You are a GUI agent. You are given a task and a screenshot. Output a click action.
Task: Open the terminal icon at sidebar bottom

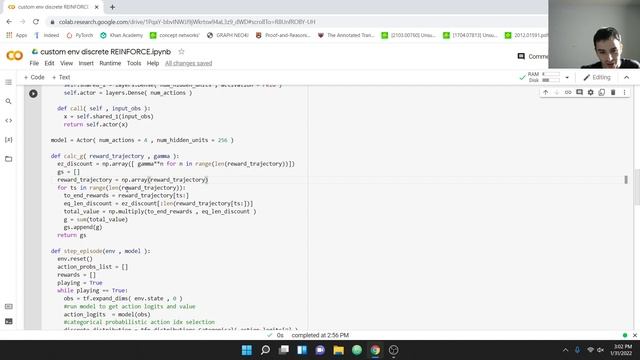click(9, 322)
